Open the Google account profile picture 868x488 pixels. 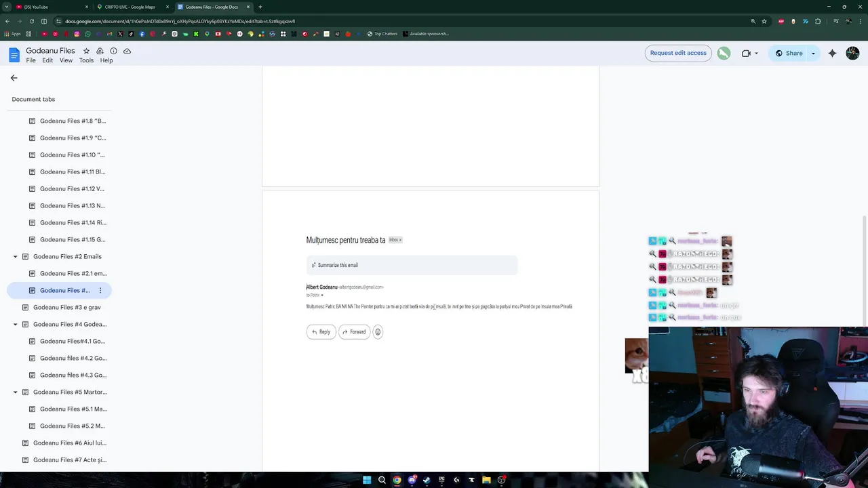(x=853, y=54)
